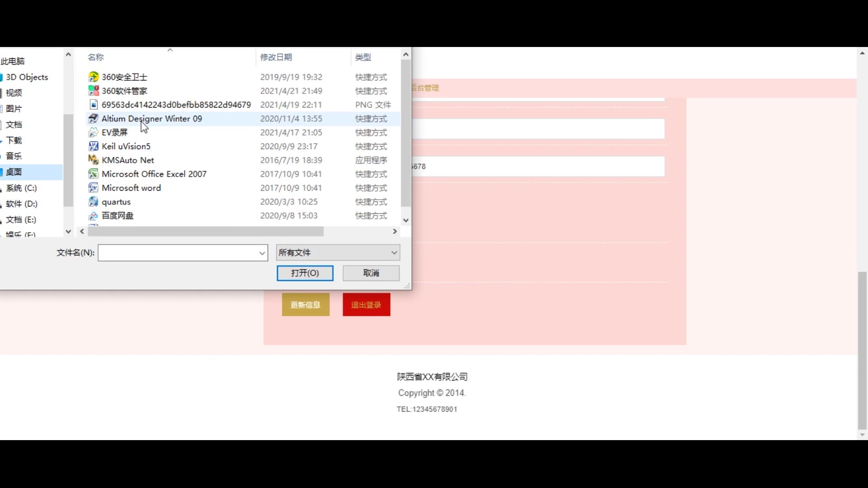Click the 后台管理 link on the webpage

(425, 88)
